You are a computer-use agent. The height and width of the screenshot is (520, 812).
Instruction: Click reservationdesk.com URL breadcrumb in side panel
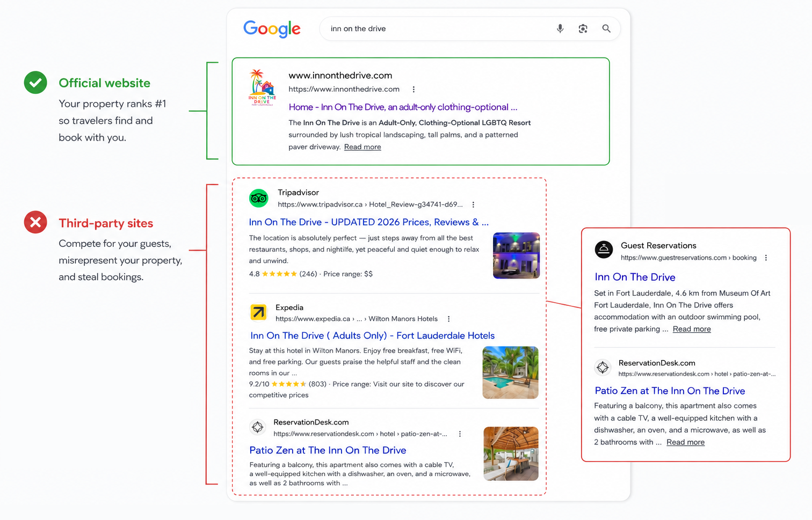[x=697, y=374]
